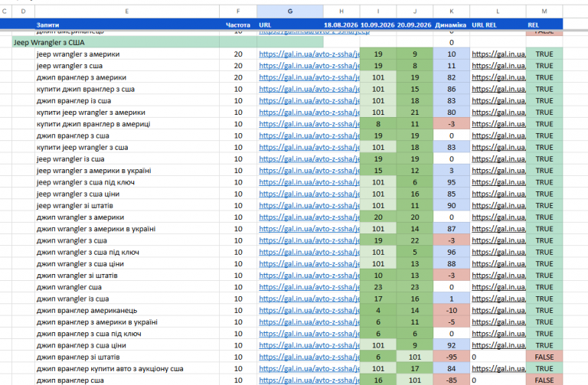Open URL link for 'jeep wrangler з америки'
The width and height of the screenshot is (588, 385).
309,54
